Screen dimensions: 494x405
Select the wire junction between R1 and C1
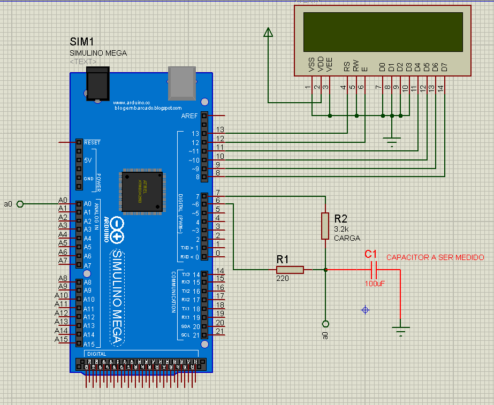point(325,270)
